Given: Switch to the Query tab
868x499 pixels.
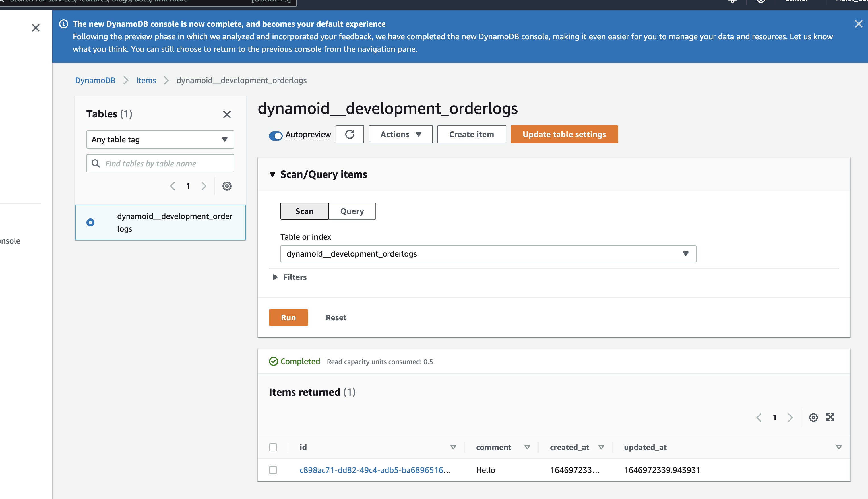Looking at the screenshot, I should click(352, 211).
